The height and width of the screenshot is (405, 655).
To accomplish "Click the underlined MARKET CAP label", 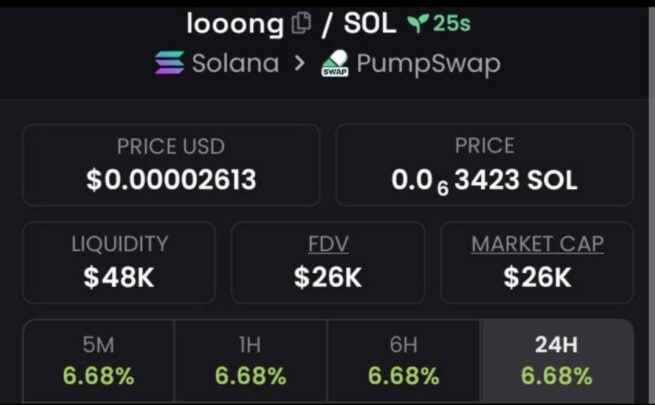I will point(538,244).
